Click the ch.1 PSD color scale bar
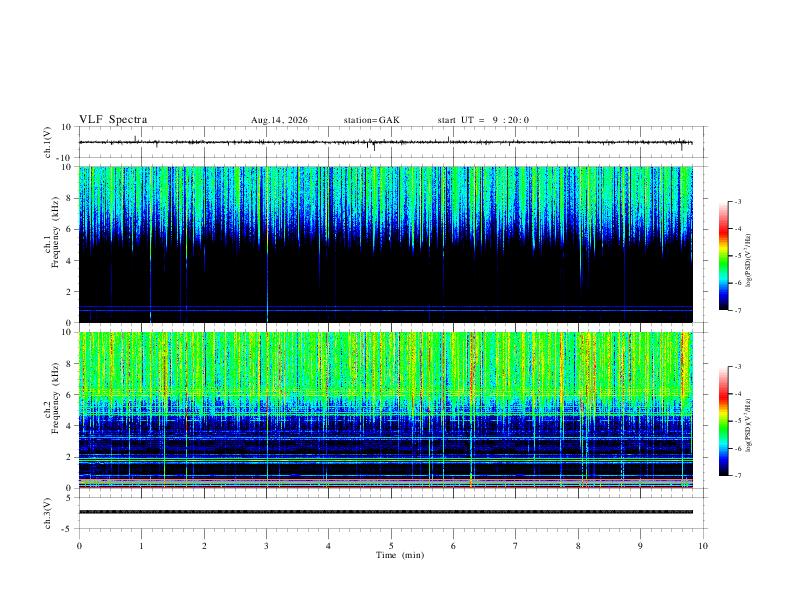 coord(723,256)
